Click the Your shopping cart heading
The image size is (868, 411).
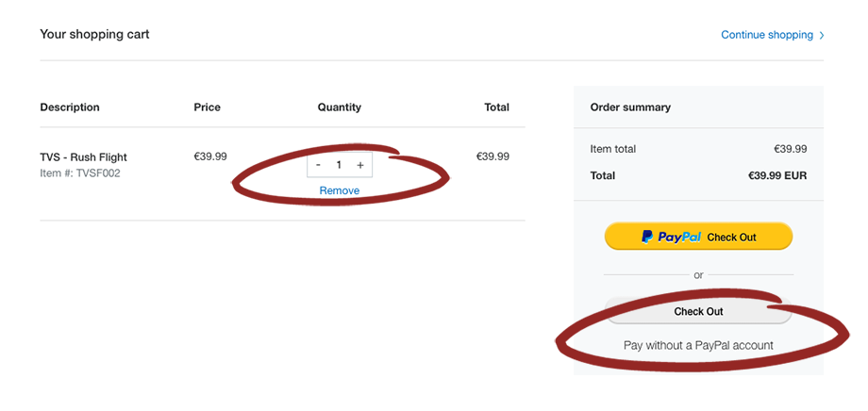(x=94, y=34)
